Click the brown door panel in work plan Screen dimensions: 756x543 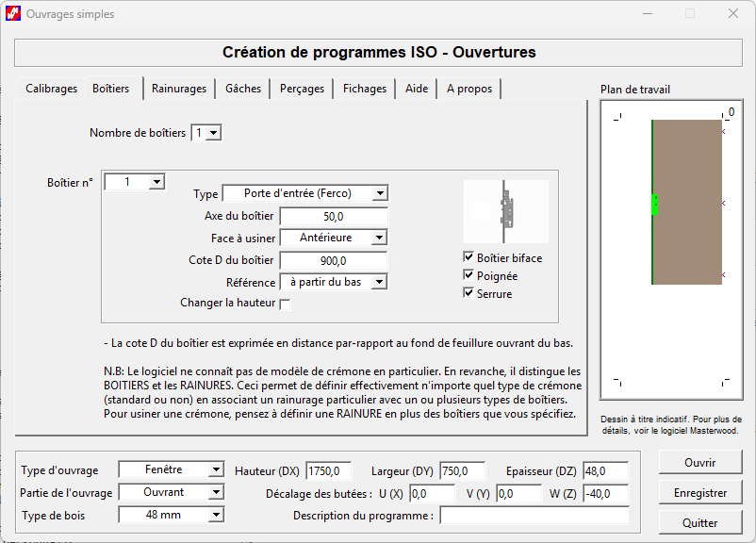click(x=687, y=202)
